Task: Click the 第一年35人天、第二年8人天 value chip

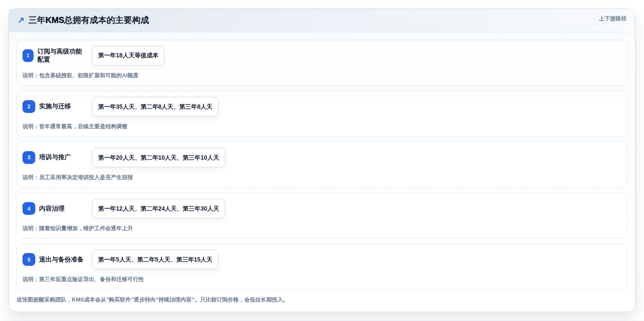Action: point(155,107)
